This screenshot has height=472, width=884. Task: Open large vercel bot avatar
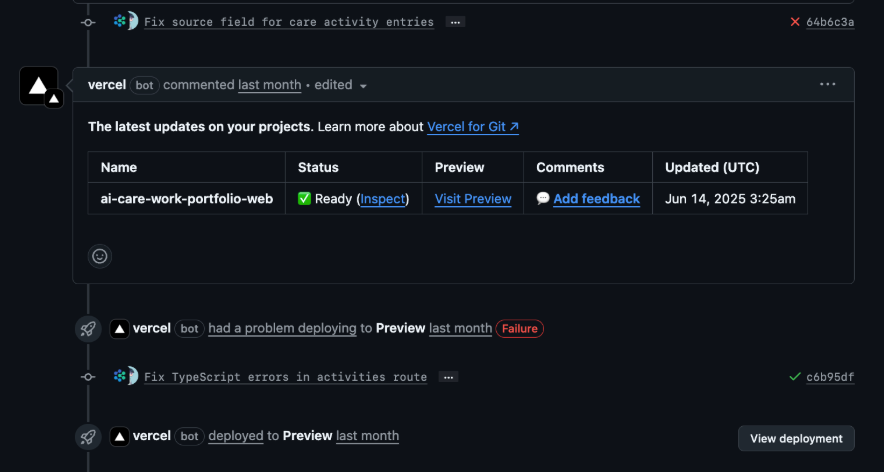tap(39, 86)
